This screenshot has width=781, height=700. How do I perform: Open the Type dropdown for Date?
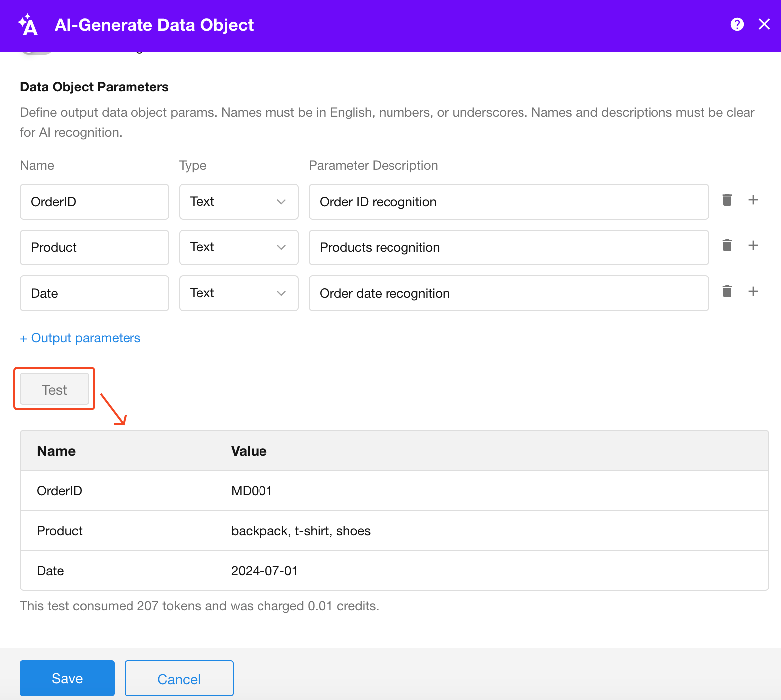[x=239, y=293]
